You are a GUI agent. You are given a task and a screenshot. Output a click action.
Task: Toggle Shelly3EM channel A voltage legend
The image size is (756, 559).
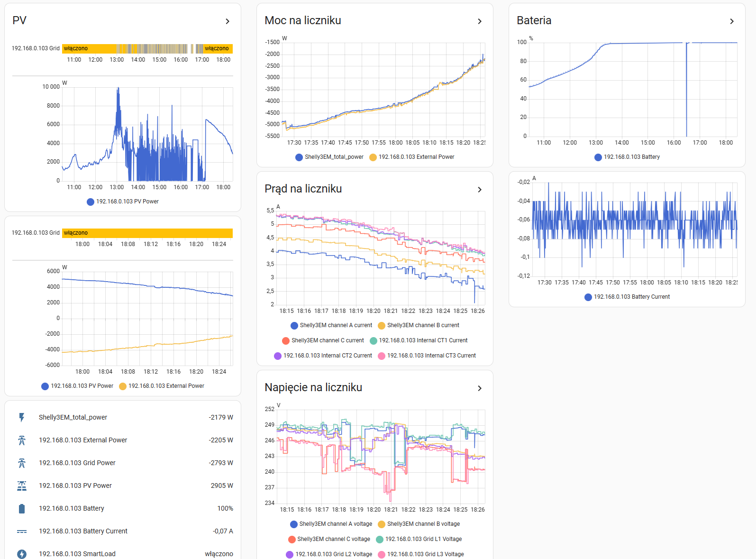pyautogui.click(x=331, y=524)
